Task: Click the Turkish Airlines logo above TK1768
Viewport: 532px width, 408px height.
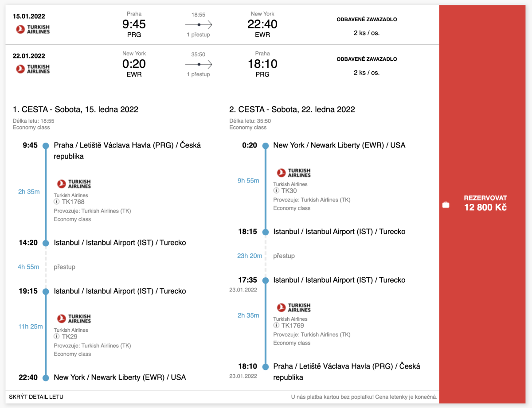Action: [x=74, y=184]
